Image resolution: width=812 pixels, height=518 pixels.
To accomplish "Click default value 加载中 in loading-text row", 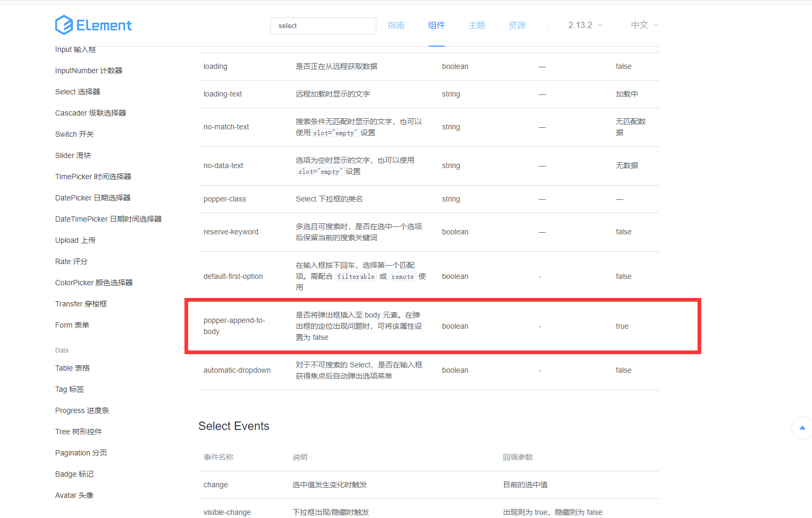I will (627, 94).
